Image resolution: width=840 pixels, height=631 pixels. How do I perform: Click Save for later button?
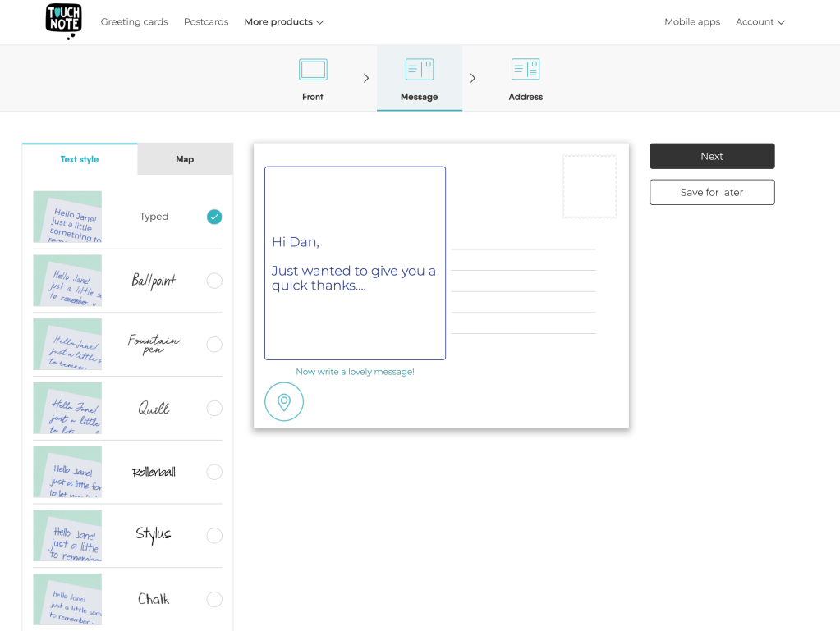712,192
